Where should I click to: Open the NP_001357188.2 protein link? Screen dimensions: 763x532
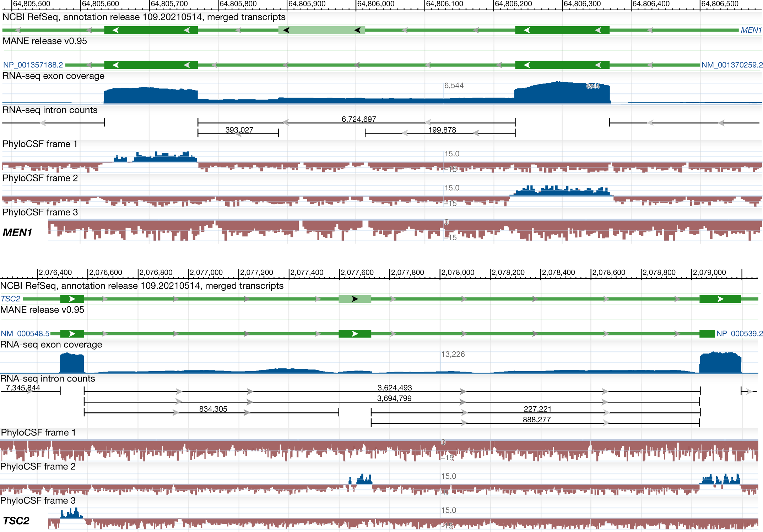click(33, 65)
